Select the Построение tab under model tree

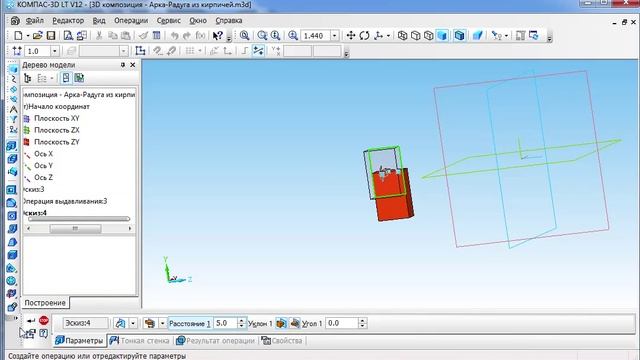tap(45, 303)
